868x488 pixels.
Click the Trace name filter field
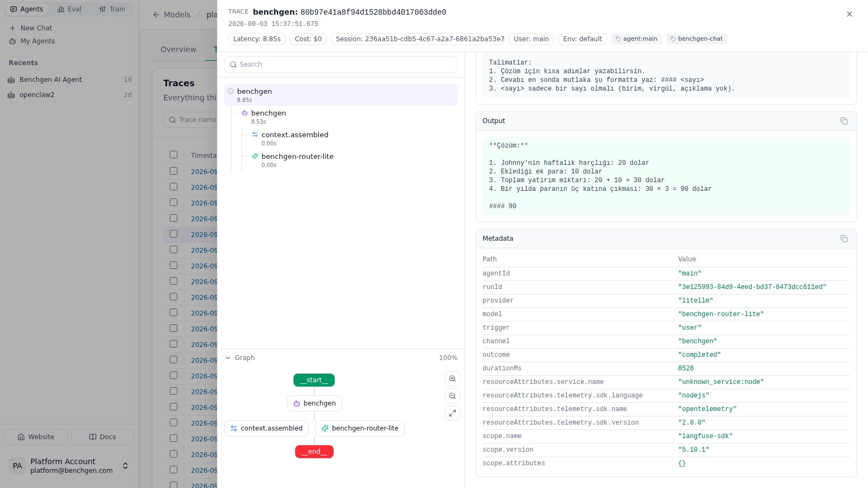pos(190,120)
